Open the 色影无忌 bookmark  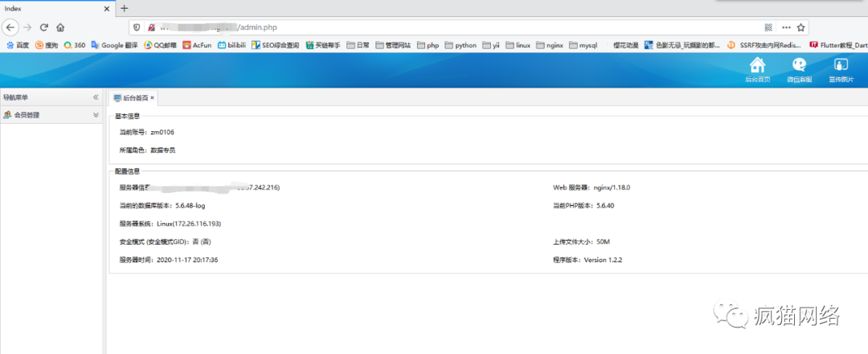[x=682, y=45]
